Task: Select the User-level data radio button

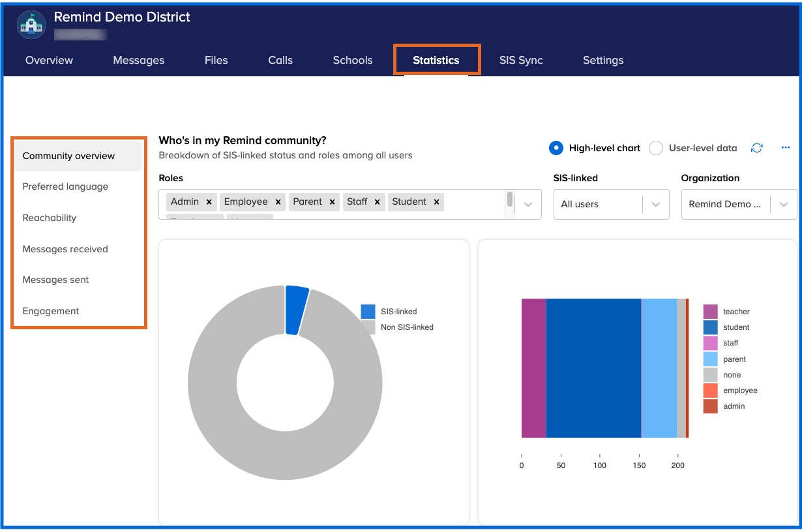Action: pos(656,148)
